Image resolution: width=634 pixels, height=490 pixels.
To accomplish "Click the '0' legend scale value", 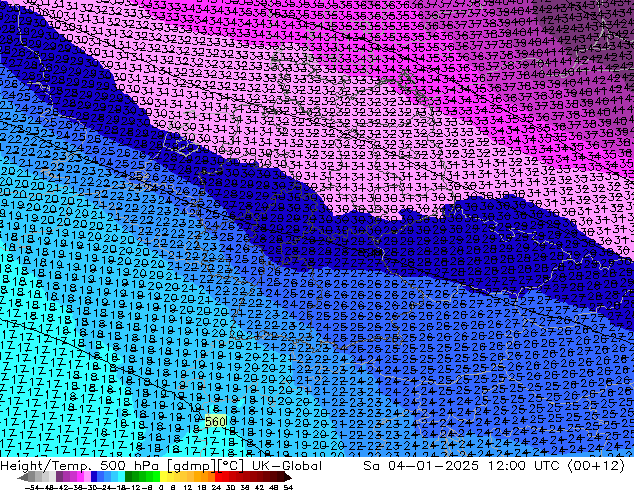I will (x=161, y=488).
